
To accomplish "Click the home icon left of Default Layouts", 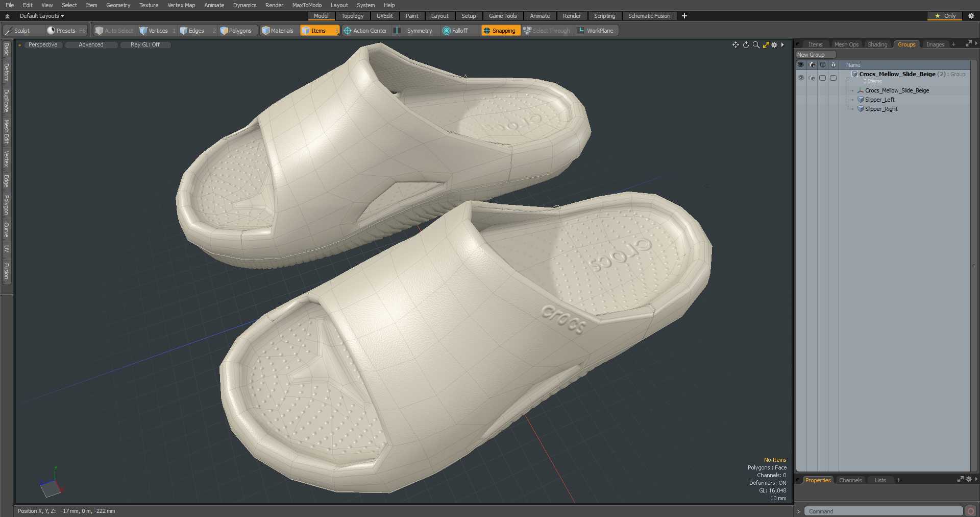I will click(7, 16).
